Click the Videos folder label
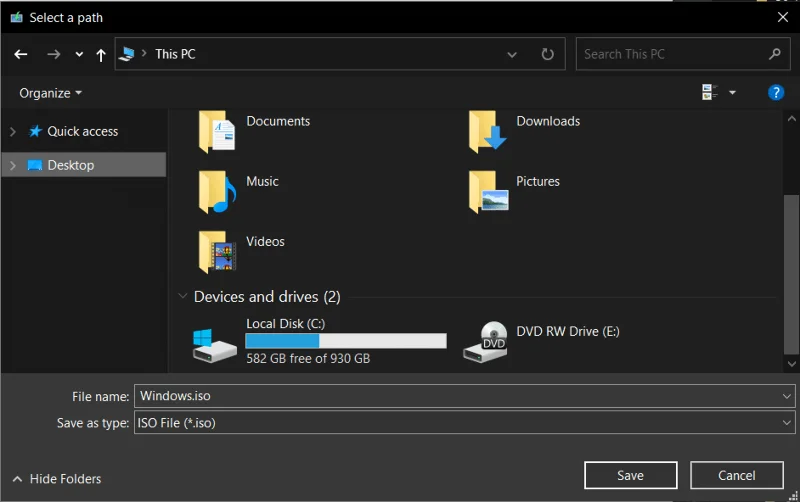Image resolution: width=800 pixels, height=502 pixels. (265, 241)
